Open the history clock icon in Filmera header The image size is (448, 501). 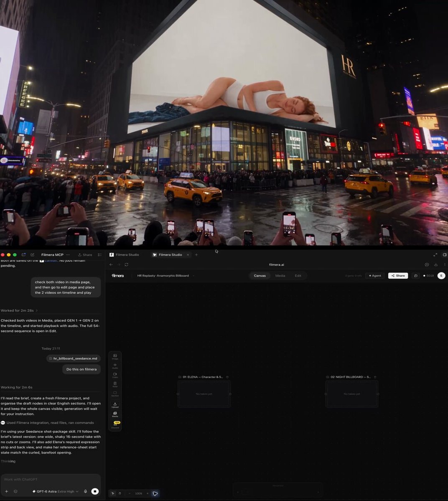416,275
